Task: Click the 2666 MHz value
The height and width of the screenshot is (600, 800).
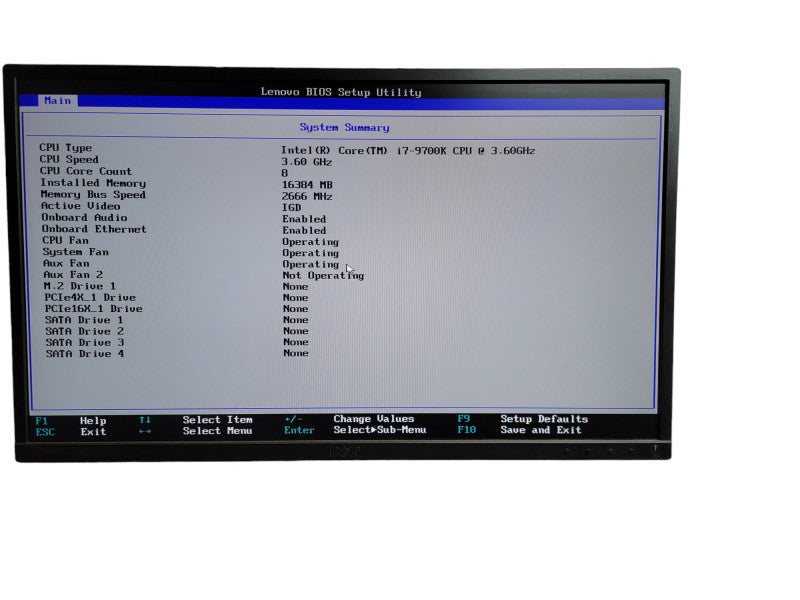Action: [307, 196]
